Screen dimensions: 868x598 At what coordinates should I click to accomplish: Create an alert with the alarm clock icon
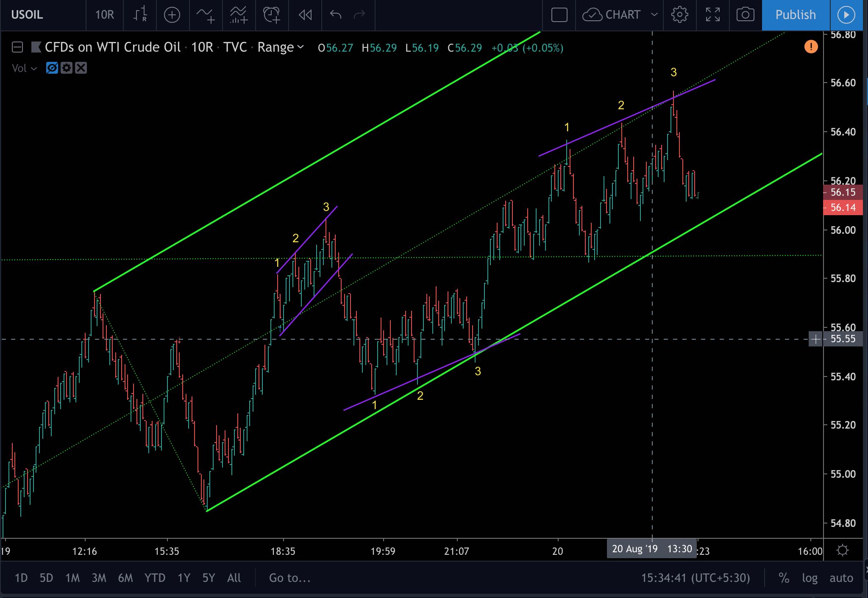point(272,15)
